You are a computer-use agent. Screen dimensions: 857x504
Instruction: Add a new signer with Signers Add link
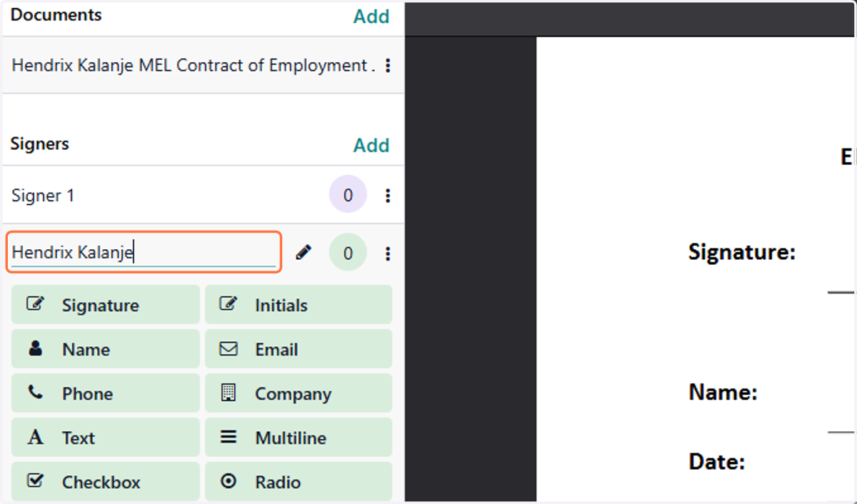click(x=371, y=146)
